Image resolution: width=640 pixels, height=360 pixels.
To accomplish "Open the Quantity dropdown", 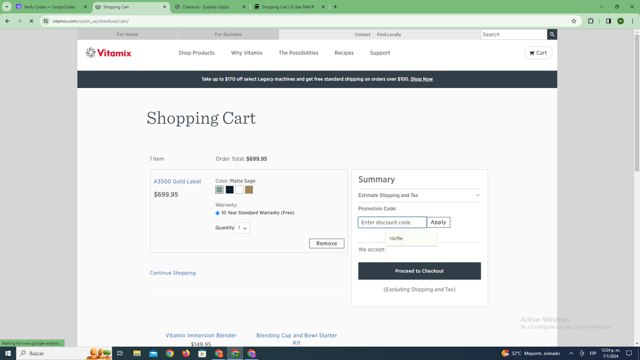I will (242, 228).
